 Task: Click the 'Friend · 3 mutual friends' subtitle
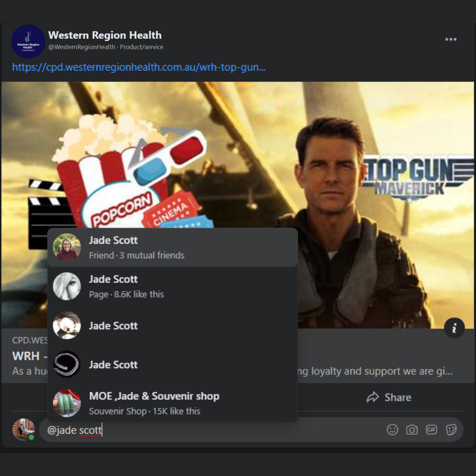coord(137,255)
